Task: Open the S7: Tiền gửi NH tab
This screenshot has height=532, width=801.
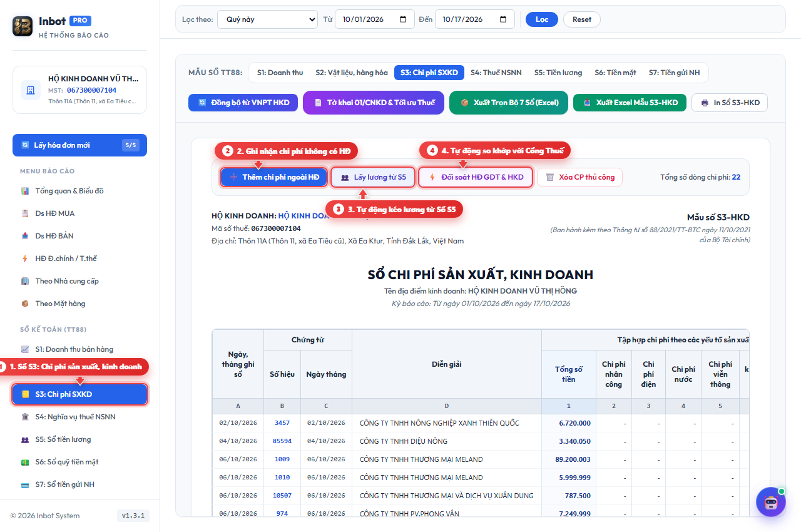Action: 675,73
